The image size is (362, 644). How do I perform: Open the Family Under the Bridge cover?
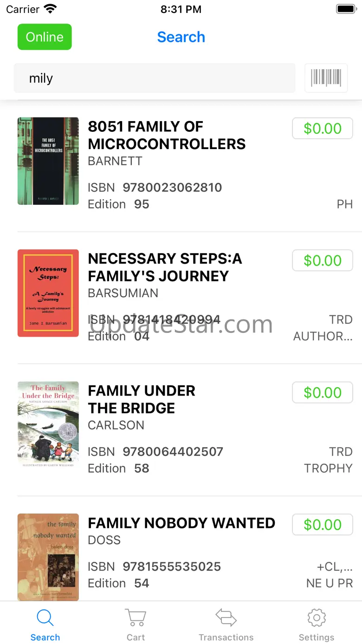48,424
